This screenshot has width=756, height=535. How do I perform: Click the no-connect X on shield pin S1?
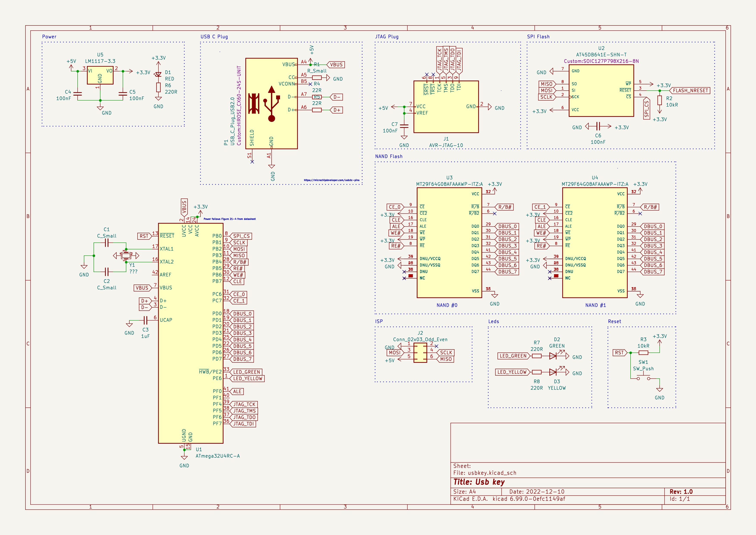[252, 162]
